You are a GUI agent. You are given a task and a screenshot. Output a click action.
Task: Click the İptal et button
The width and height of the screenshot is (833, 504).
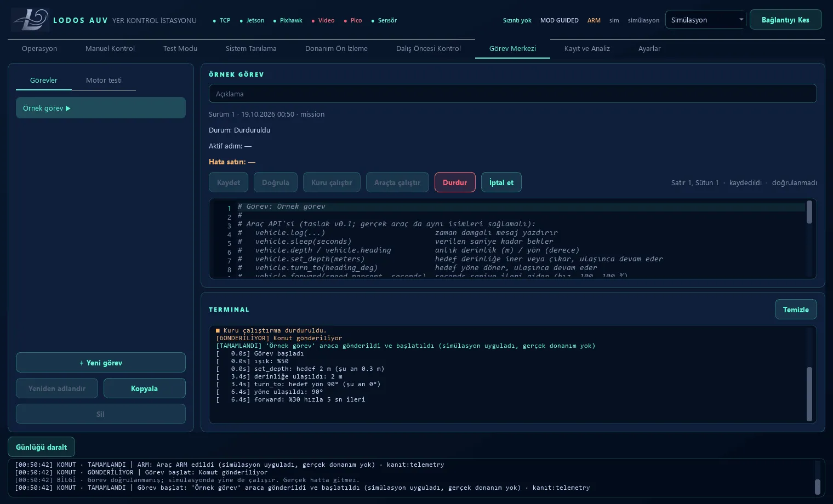[501, 182]
